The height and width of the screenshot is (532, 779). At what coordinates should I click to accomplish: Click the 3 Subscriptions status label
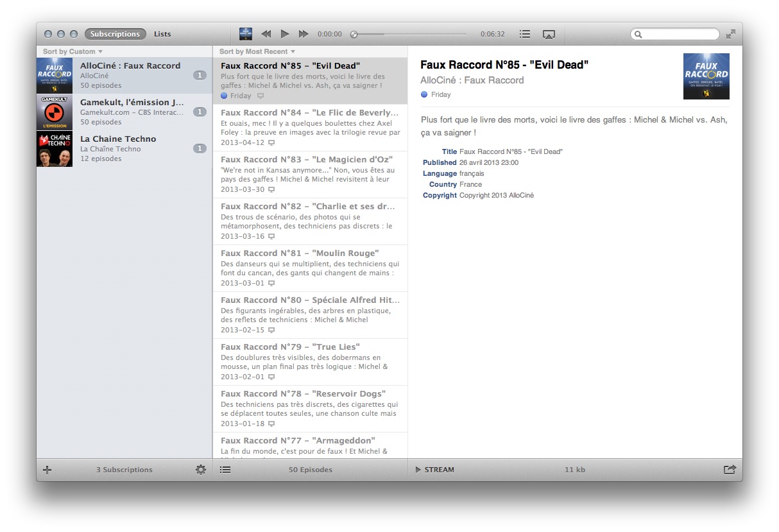click(124, 470)
